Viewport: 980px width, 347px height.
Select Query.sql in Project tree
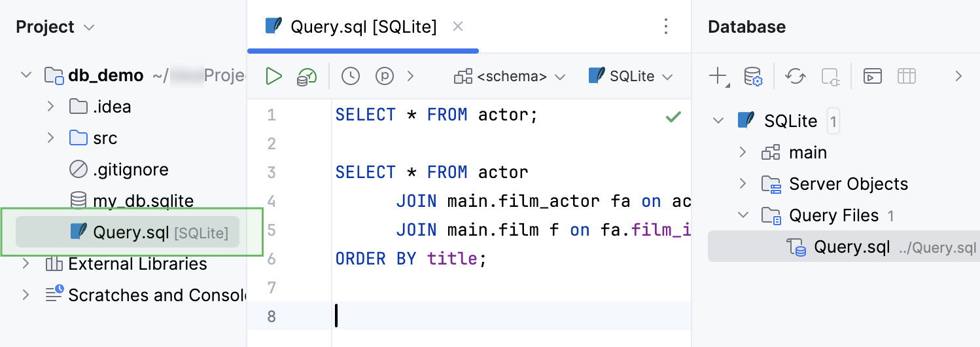point(131,232)
